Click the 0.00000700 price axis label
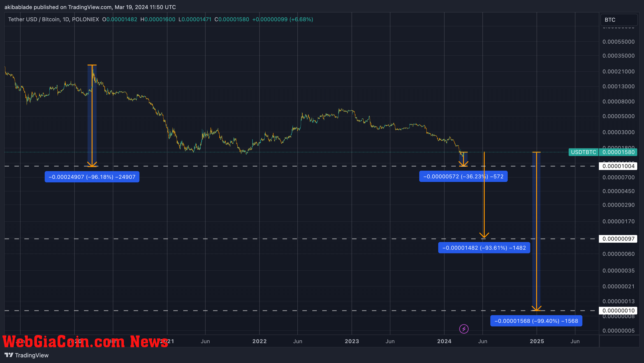This screenshot has width=644, height=363. pyautogui.click(x=619, y=178)
